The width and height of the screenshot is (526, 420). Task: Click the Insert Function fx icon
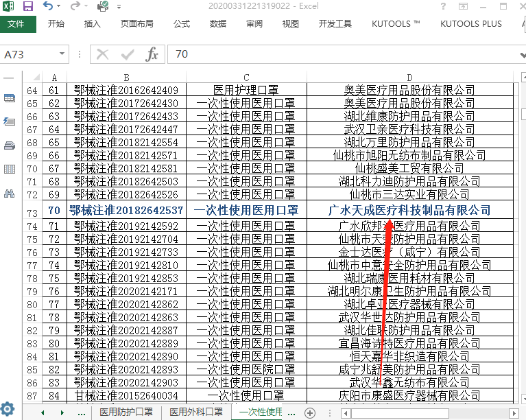click(152, 54)
